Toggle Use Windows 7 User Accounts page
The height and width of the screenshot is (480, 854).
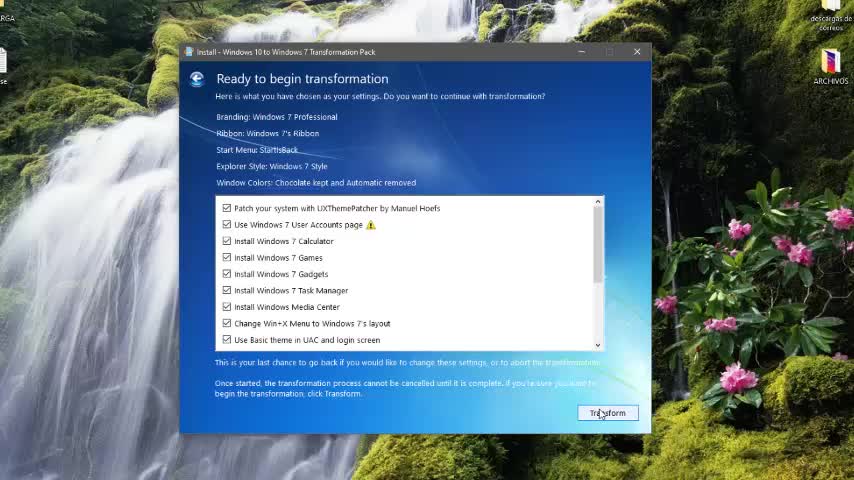pos(227,224)
